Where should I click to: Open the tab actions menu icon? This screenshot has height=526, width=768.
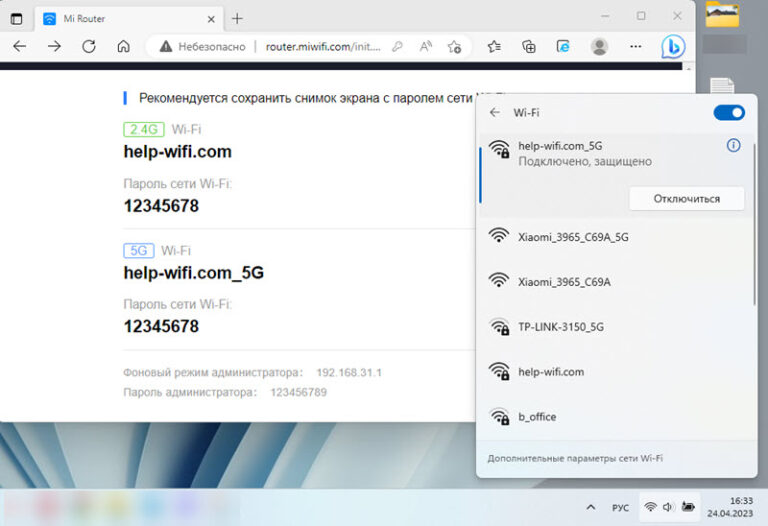(x=17, y=19)
